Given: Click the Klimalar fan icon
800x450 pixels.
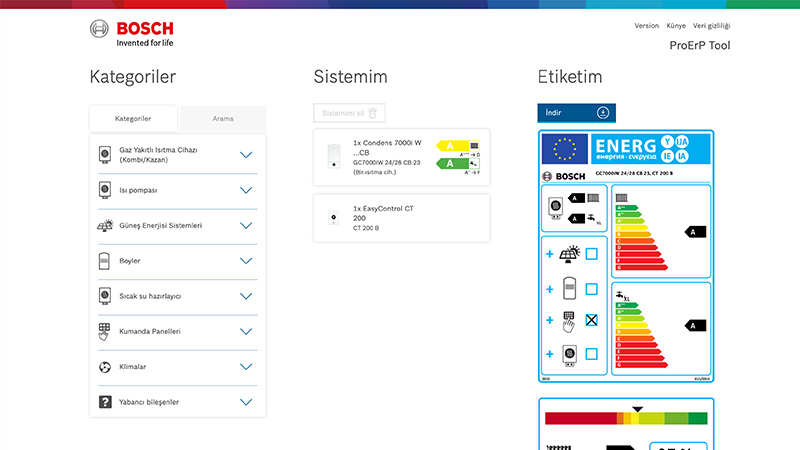Looking at the screenshot, I should click(x=105, y=367).
